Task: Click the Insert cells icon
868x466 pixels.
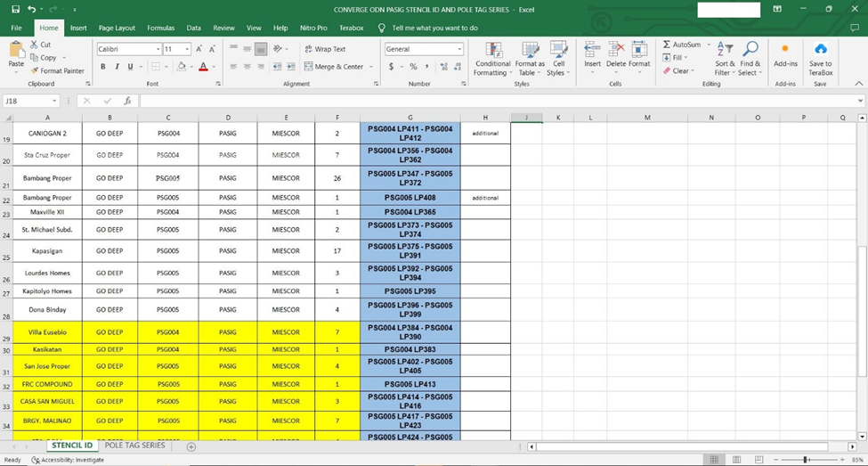Action: pos(592,50)
